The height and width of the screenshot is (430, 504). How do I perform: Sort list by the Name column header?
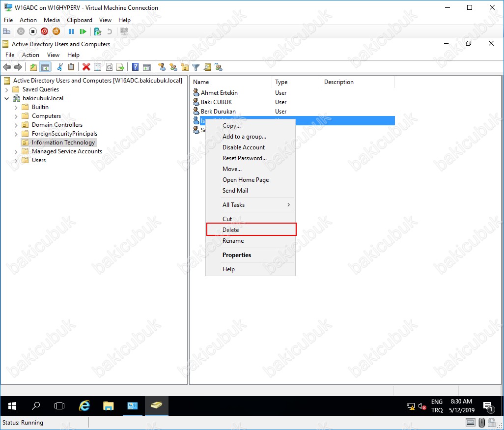coord(231,82)
